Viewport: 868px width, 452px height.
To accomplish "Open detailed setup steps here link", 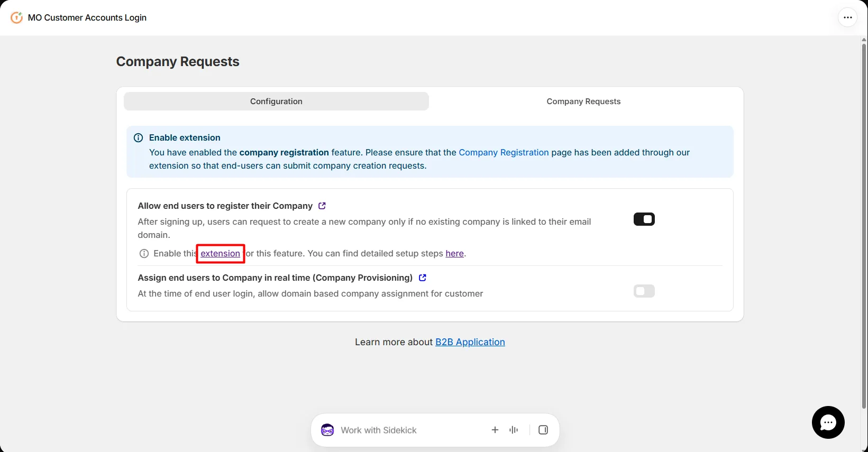I will point(454,254).
